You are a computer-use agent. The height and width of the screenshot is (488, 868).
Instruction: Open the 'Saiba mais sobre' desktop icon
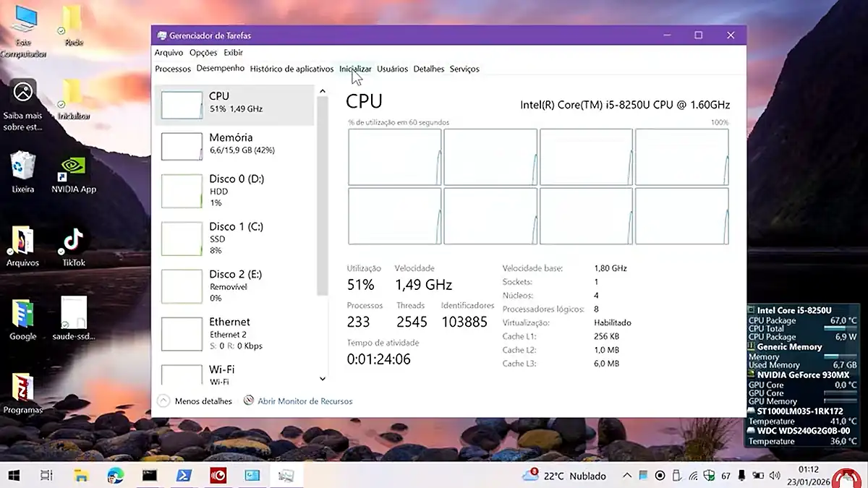coord(23,106)
